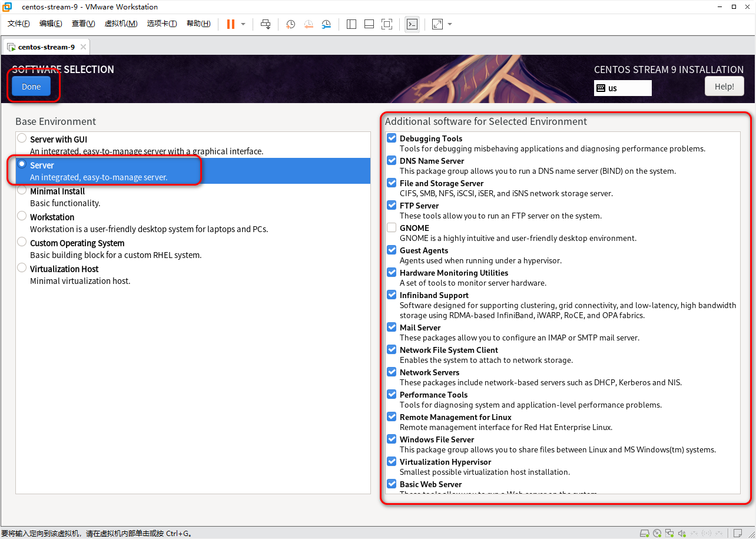Click the Base Environment heading text

point(55,121)
